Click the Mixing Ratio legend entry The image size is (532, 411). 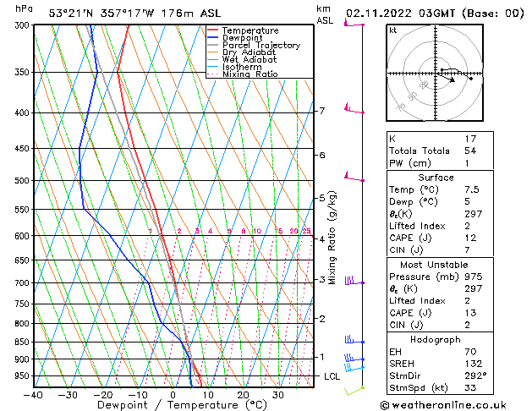point(250,74)
